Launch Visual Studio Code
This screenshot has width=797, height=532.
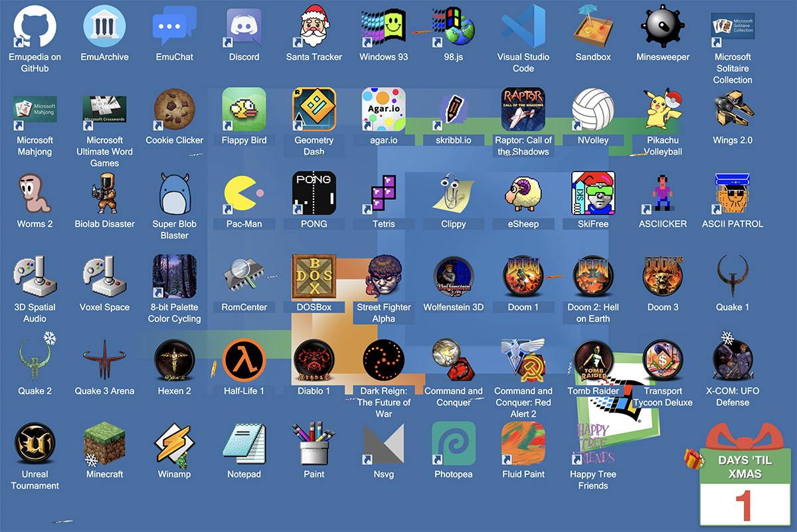tap(523, 28)
